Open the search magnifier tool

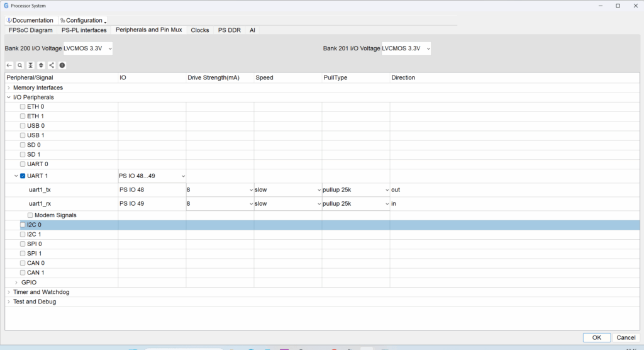pyautogui.click(x=19, y=65)
